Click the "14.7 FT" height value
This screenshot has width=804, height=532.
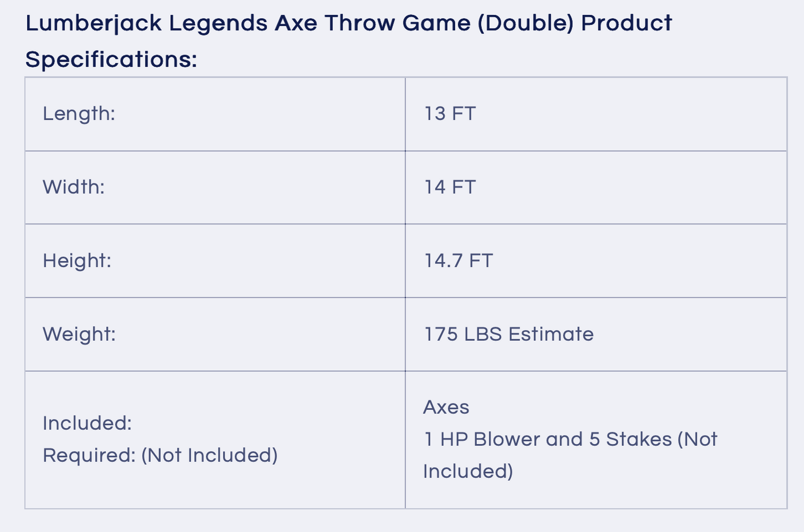click(458, 261)
